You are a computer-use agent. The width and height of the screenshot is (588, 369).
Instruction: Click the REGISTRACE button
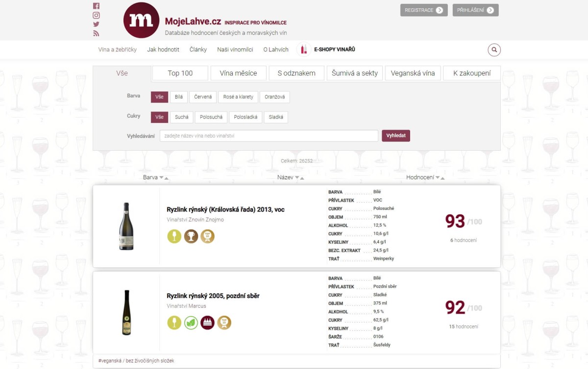424,10
